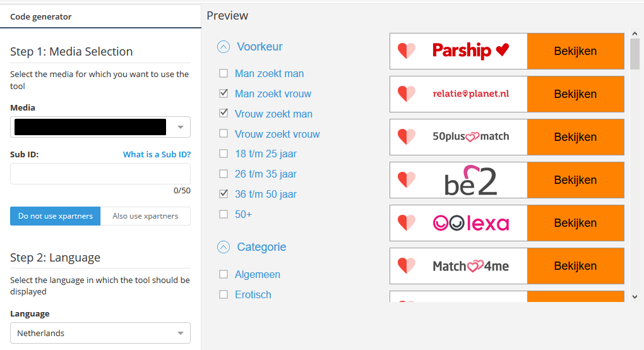Screen dimensions: 644x350
Task: Click the lexa logo
Action: (470, 223)
